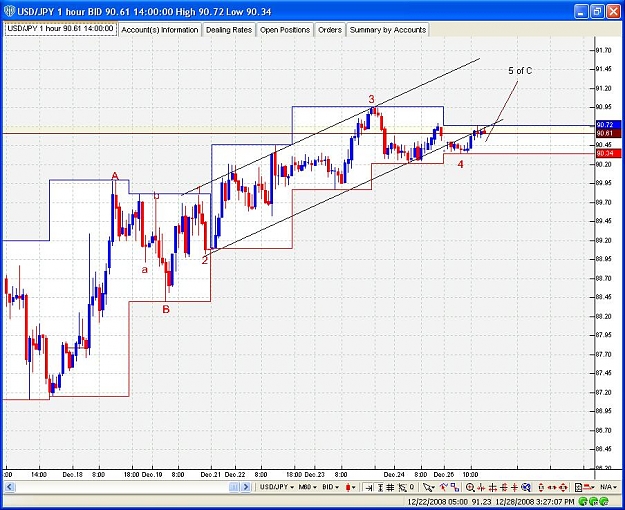625x510 pixels.
Task: Restore the window with the title bar button
Action: [597, 12]
